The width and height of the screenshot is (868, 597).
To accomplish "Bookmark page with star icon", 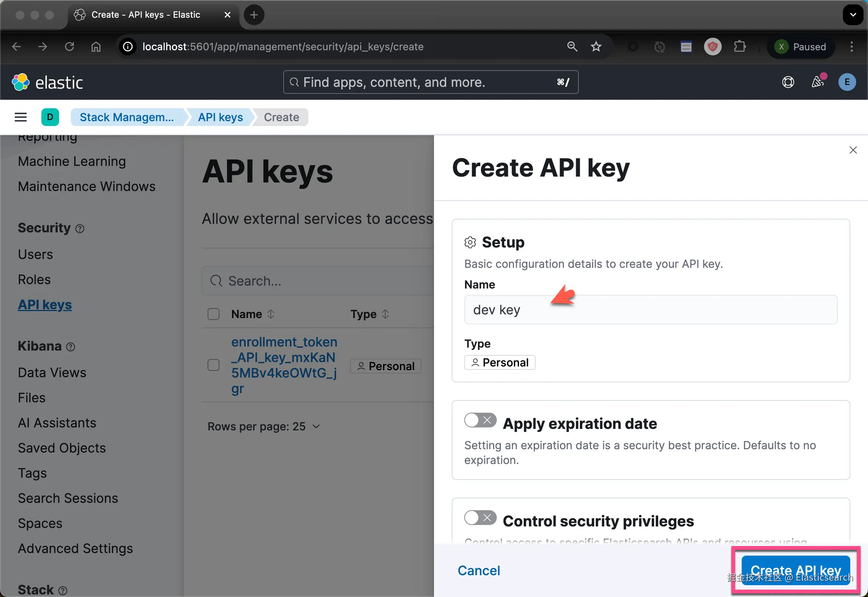I will [x=596, y=47].
